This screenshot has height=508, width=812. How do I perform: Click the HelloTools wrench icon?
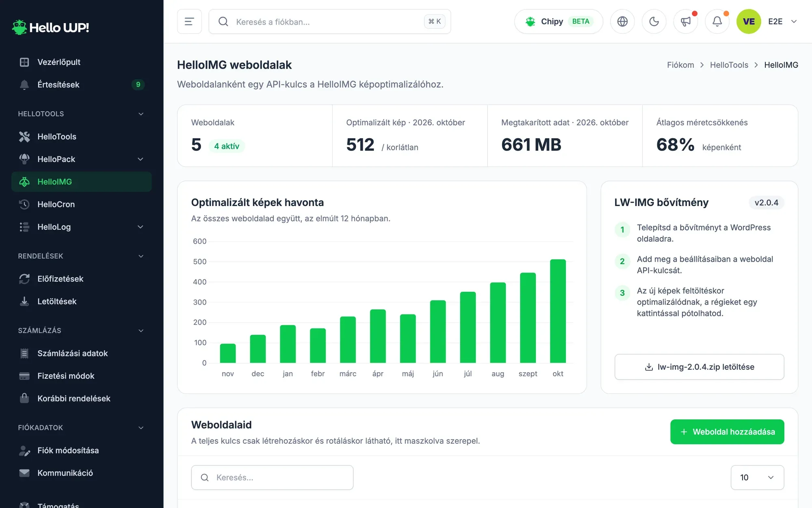pyautogui.click(x=24, y=137)
